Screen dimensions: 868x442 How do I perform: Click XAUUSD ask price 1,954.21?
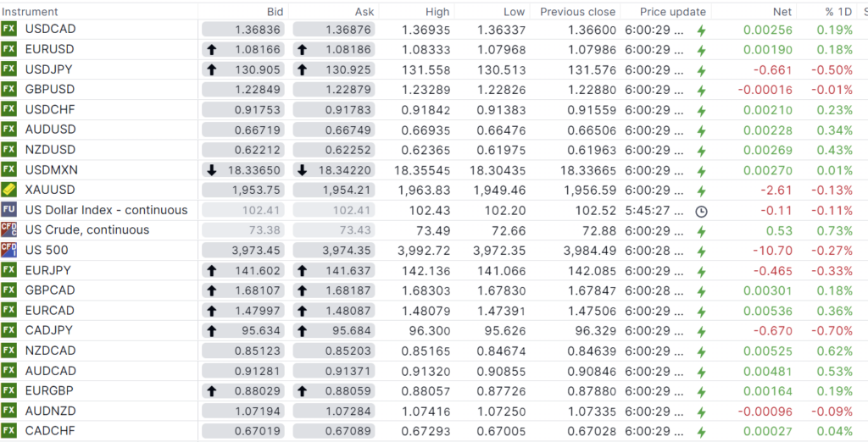[x=336, y=191]
